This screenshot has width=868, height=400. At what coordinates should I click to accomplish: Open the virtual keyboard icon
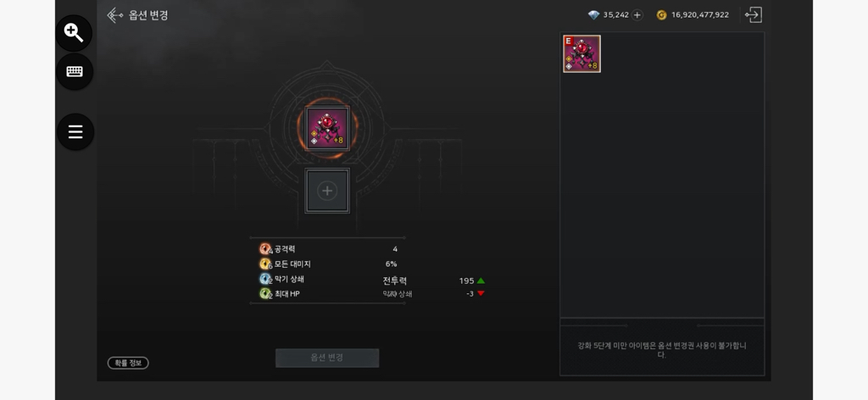75,71
